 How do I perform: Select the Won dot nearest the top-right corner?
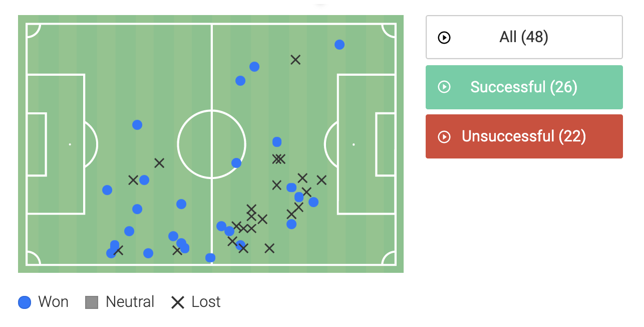coord(340,45)
